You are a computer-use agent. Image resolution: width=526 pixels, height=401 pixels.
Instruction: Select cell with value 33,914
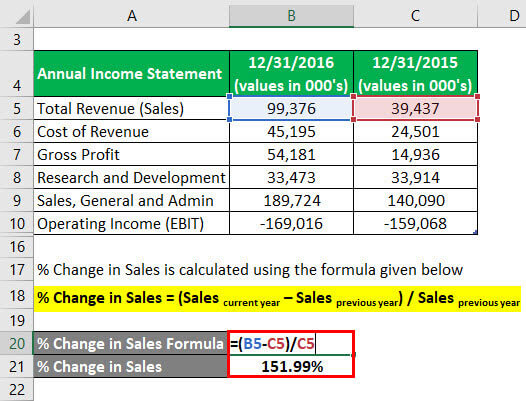[415, 178]
